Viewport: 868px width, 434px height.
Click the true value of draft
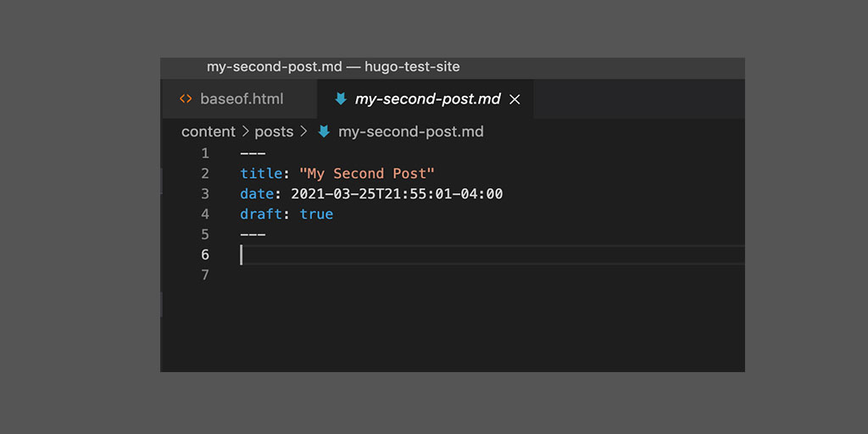point(316,214)
